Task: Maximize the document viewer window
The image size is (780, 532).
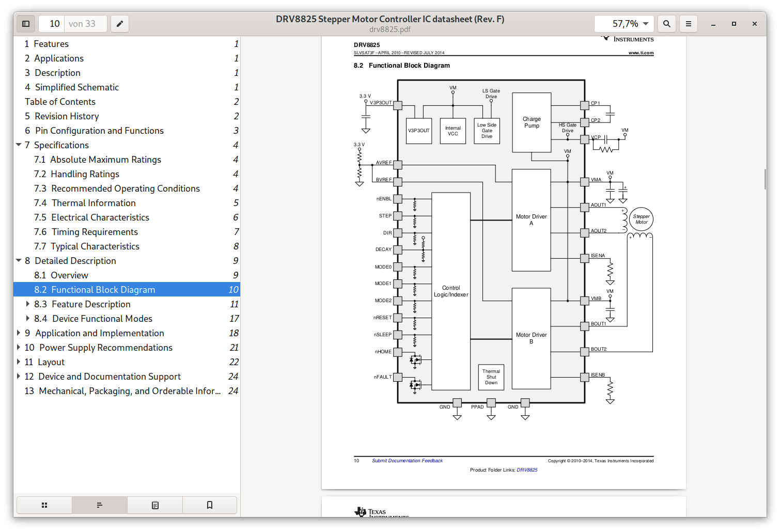Action: 734,24
